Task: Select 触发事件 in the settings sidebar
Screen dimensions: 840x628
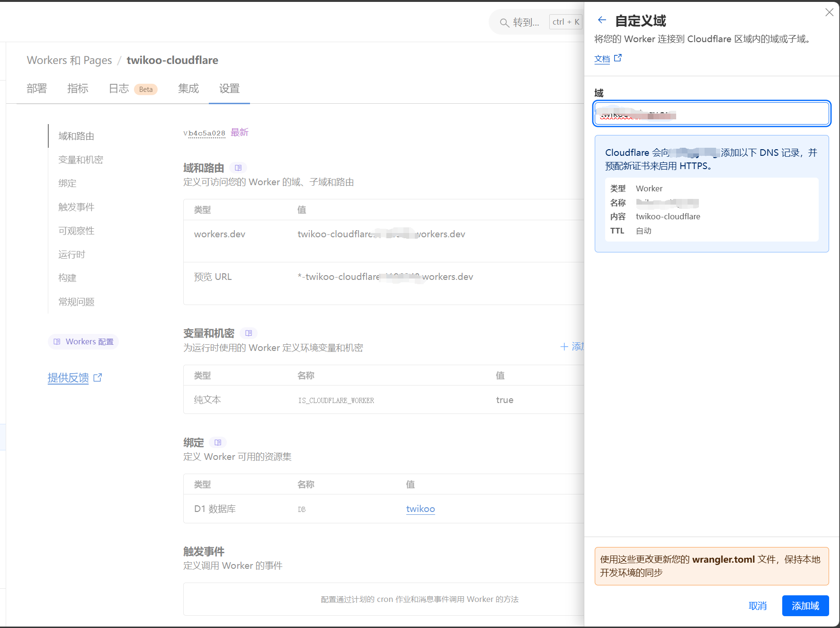Action: (76, 207)
